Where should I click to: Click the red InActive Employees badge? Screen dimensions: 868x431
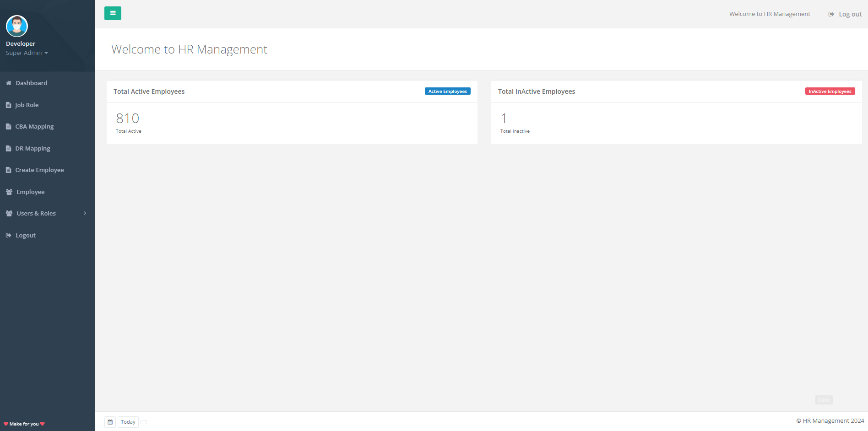point(830,92)
